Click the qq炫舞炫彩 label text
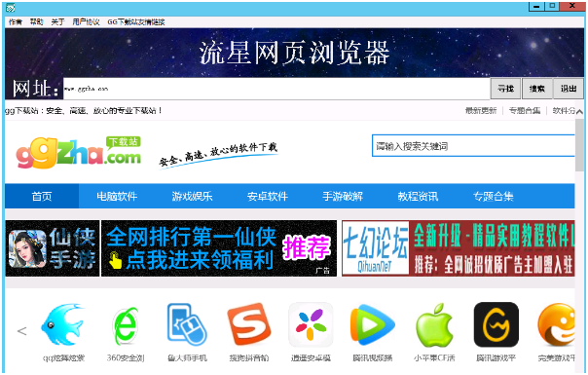588x375 pixels. coord(63,357)
